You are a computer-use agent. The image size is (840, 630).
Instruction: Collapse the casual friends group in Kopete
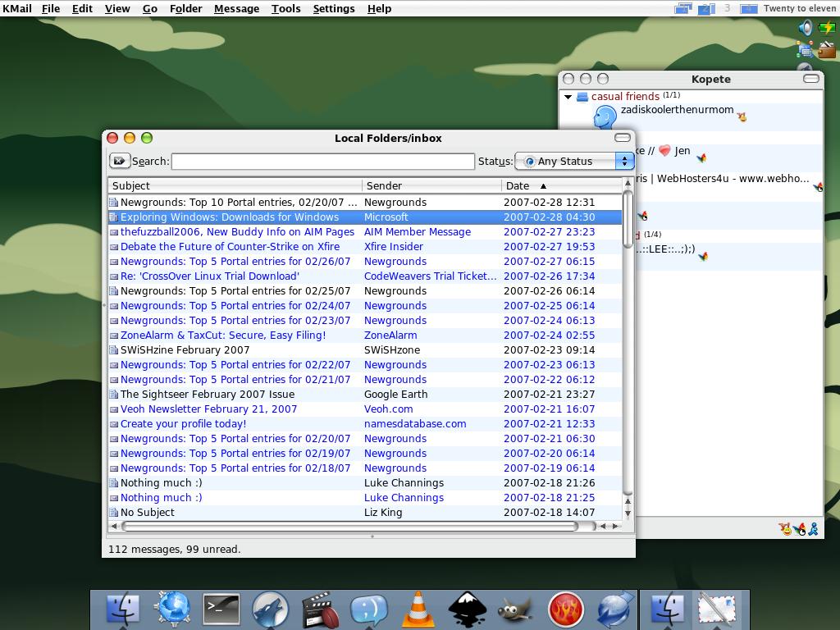click(x=568, y=97)
